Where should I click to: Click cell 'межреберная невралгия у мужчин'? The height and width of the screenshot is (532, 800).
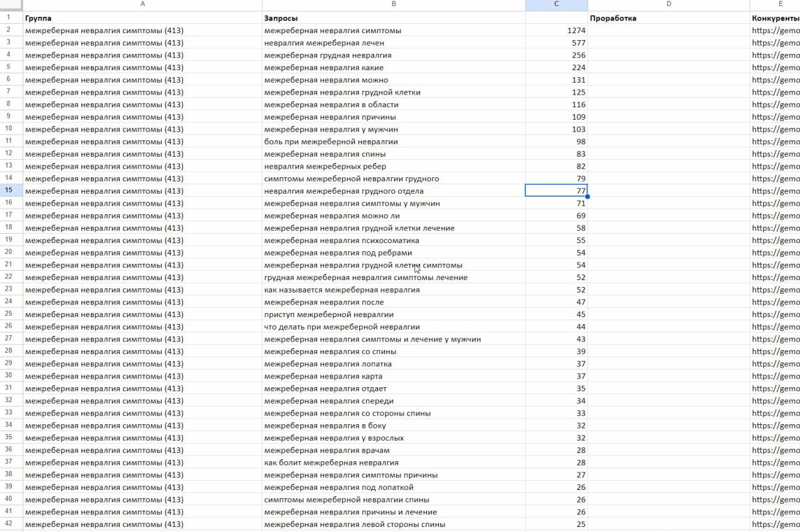click(x=394, y=129)
